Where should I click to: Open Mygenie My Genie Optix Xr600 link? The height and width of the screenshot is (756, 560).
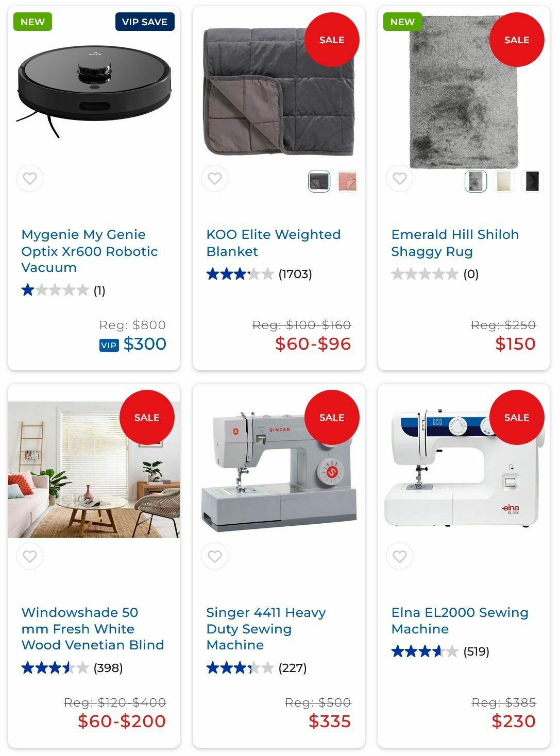pos(90,251)
